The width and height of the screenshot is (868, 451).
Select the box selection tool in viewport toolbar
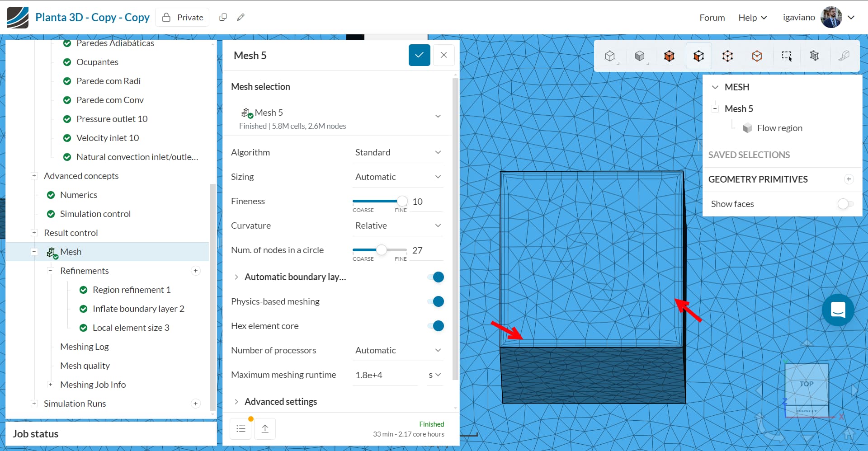pyautogui.click(x=787, y=56)
